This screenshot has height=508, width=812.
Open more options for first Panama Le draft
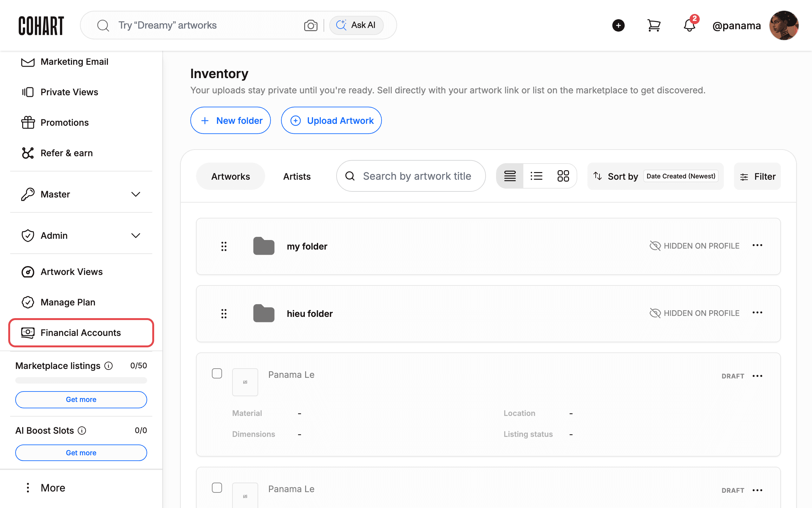[757, 376]
